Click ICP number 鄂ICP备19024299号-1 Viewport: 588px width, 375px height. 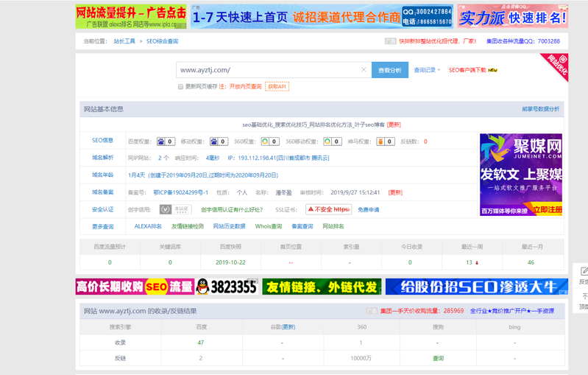(181, 192)
